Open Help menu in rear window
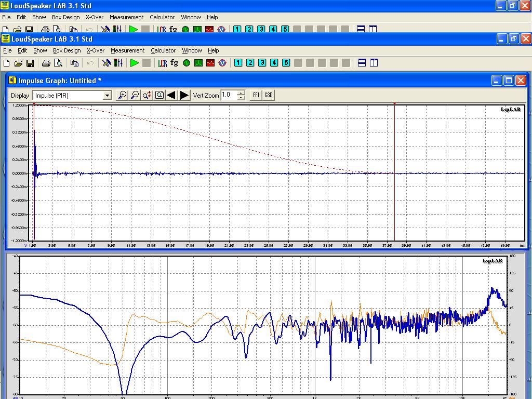This screenshot has width=532, height=399. point(212,17)
